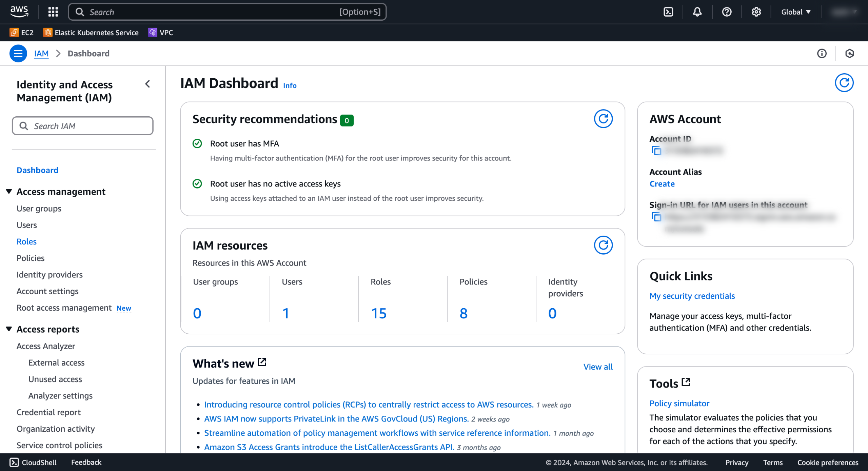
Task: Toggle the hamburger navigation menu
Action: pyautogui.click(x=18, y=54)
